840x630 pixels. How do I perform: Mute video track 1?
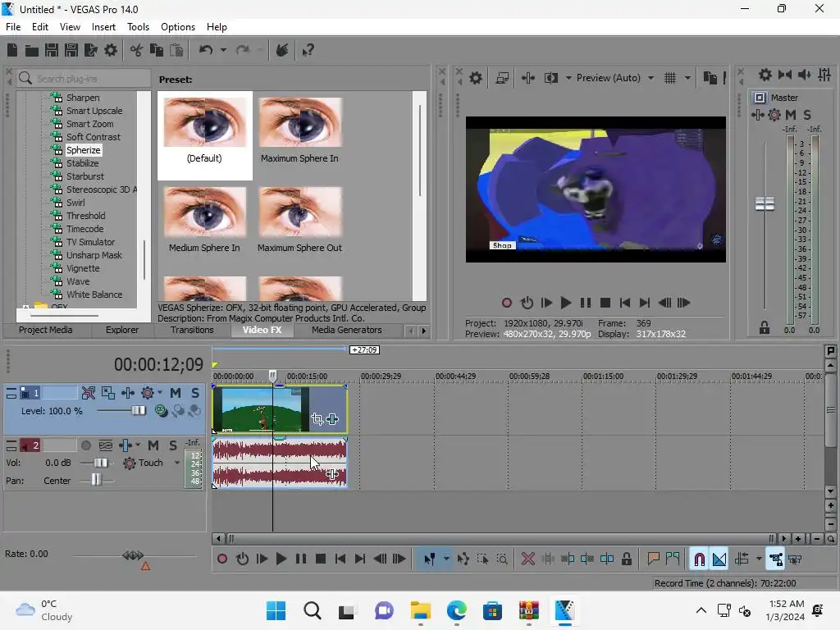pos(176,393)
